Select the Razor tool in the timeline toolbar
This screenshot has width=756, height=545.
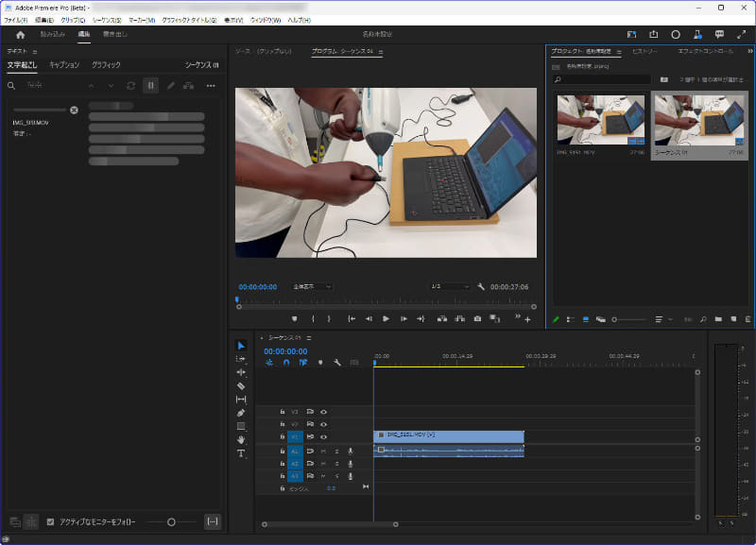point(242,383)
